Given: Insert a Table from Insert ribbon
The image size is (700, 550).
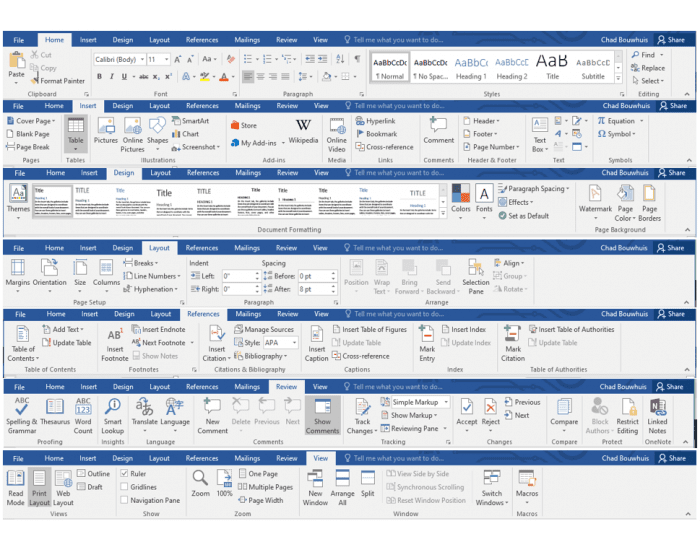Looking at the screenshot, I should click(x=75, y=132).
